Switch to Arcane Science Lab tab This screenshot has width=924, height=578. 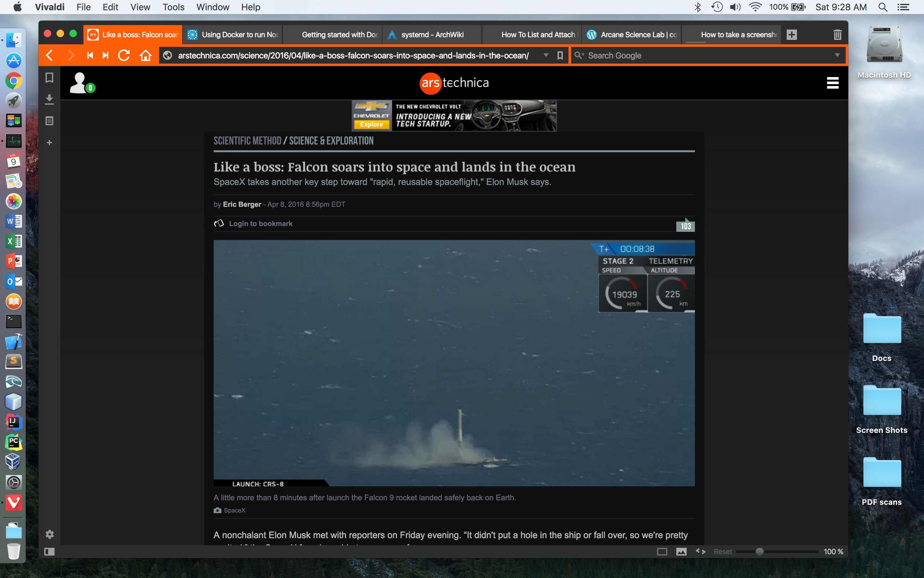(x=632, y=34)
